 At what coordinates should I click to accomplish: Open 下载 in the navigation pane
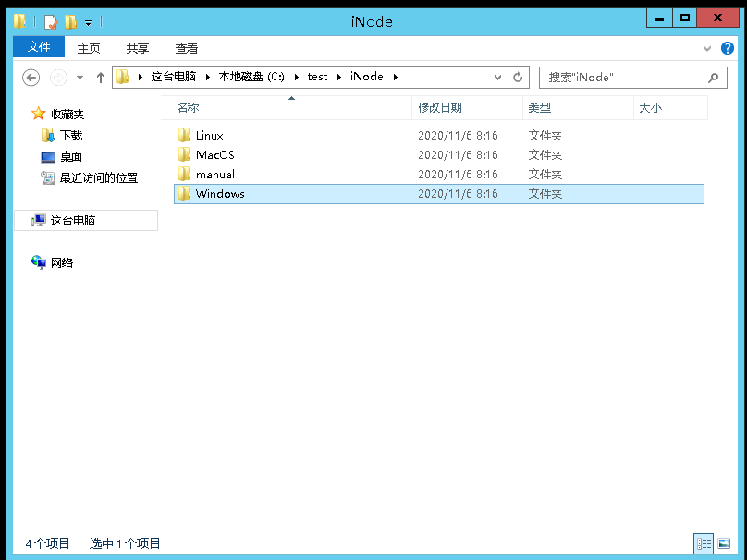(x=71, y=136)
